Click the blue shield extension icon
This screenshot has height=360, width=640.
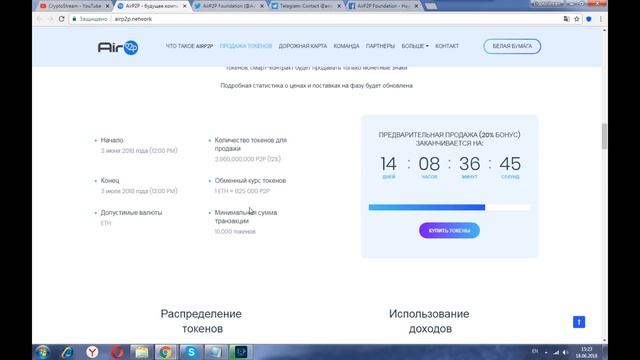pos(589,19)
